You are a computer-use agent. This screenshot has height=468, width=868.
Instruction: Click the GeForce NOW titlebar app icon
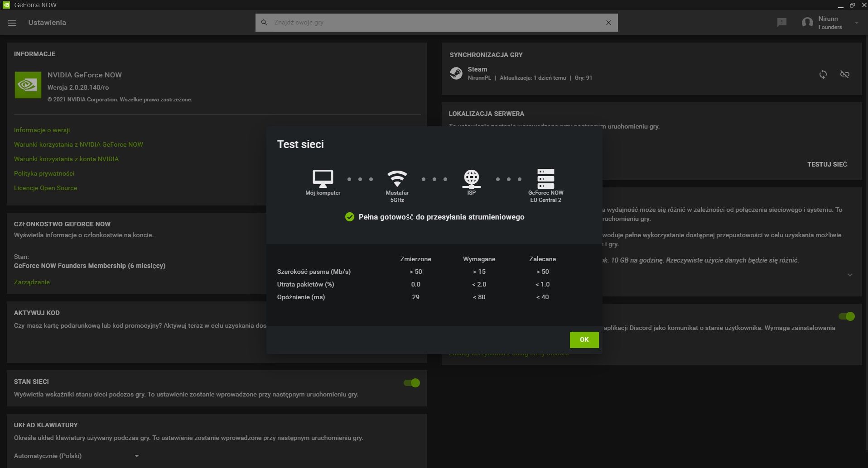click(6, 5)
